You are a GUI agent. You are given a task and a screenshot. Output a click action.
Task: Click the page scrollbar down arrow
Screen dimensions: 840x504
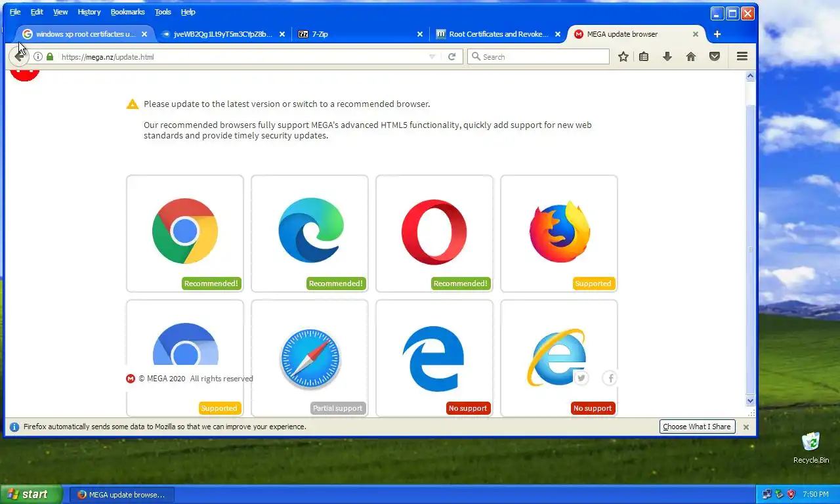(x=751, y=400)
